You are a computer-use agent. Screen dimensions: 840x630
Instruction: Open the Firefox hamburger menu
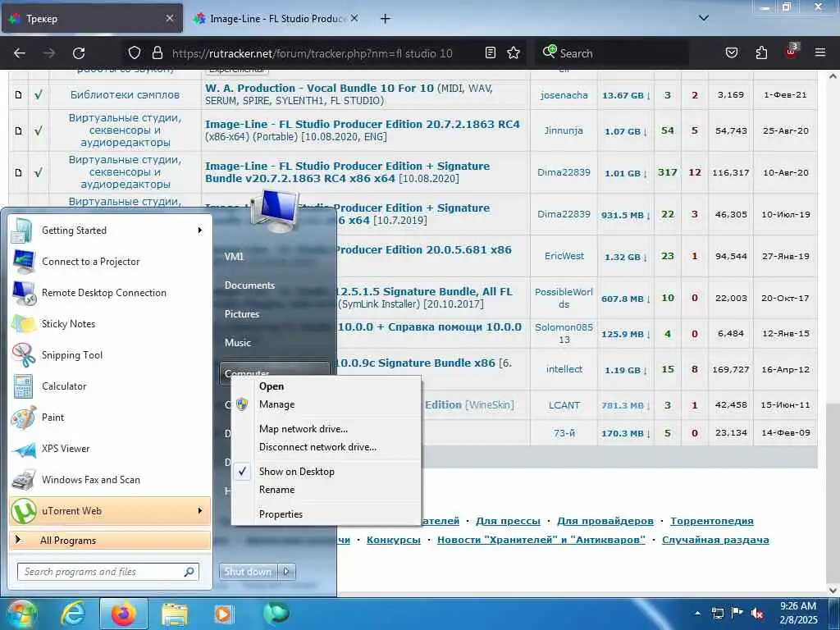click(x=820, y=52)
